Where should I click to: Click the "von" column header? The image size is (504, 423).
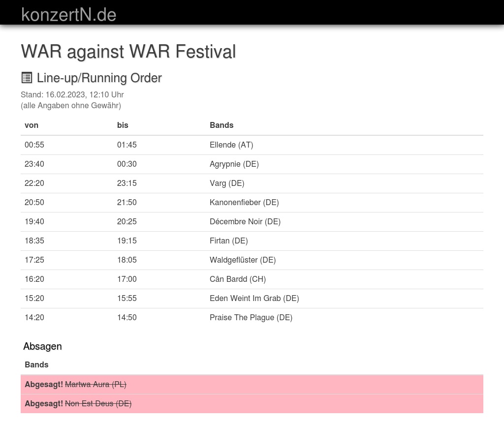31,125
